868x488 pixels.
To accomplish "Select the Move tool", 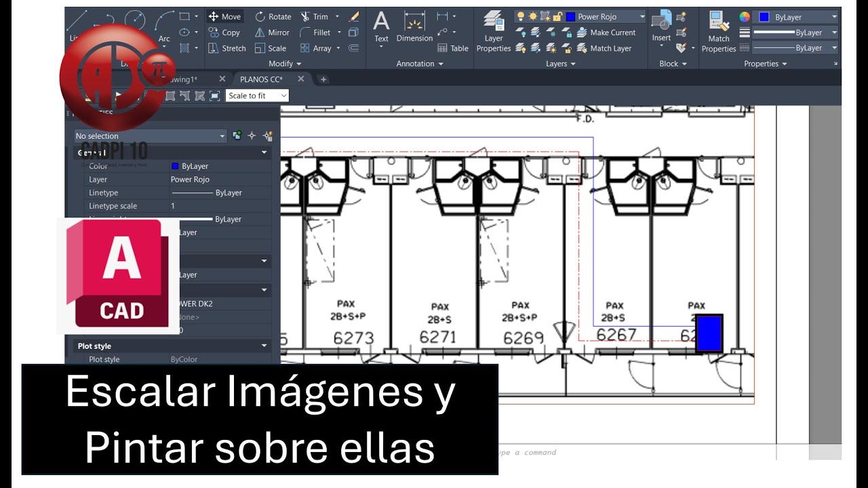I will [224, 16].
